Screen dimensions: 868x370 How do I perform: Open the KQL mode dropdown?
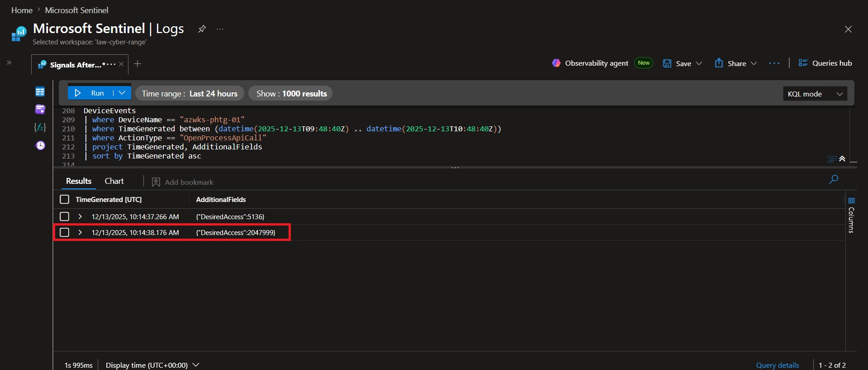815,94
